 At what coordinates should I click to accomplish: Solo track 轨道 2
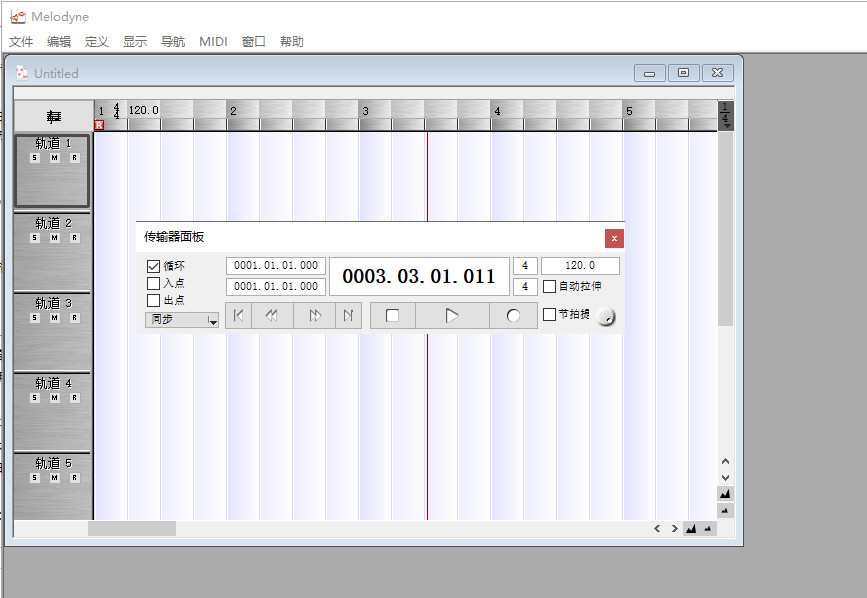click(35, 238)
